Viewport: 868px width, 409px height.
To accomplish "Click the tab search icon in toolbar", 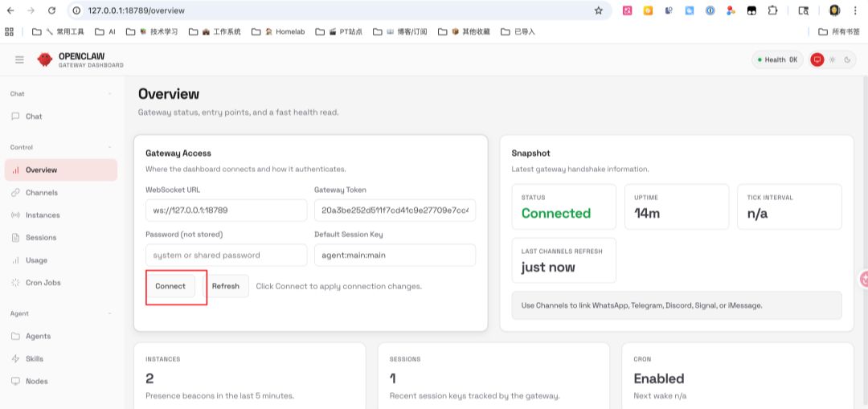I will click(x=803, y=10).
